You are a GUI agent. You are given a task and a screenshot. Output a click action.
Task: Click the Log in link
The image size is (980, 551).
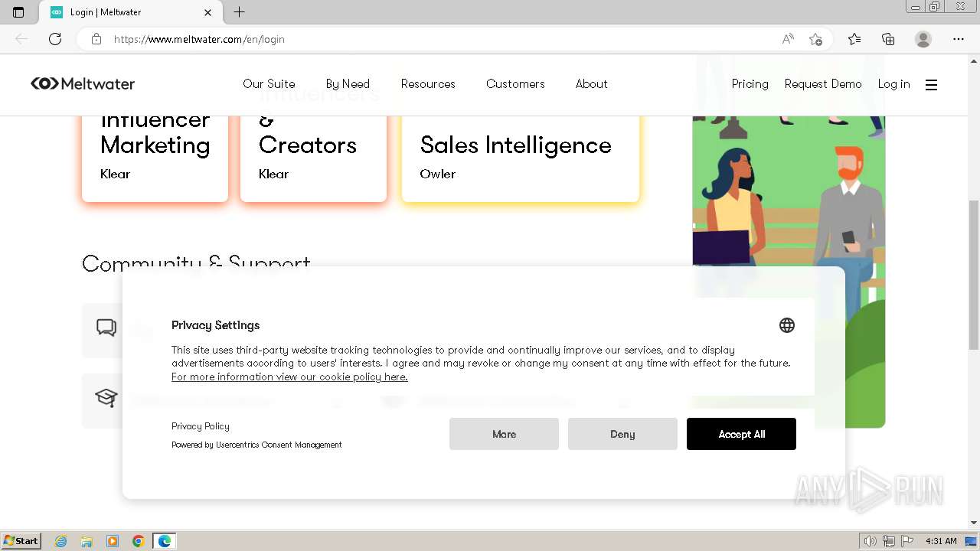[x=893, y=84]
